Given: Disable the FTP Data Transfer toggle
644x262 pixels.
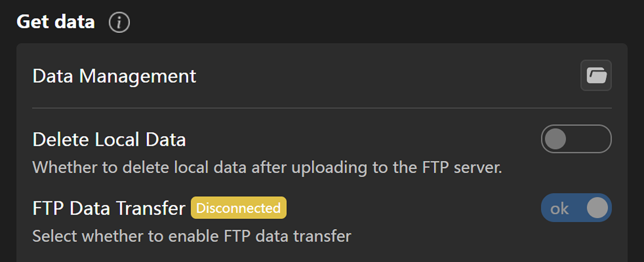Looking at the screenshot, I should click(576, 208).
